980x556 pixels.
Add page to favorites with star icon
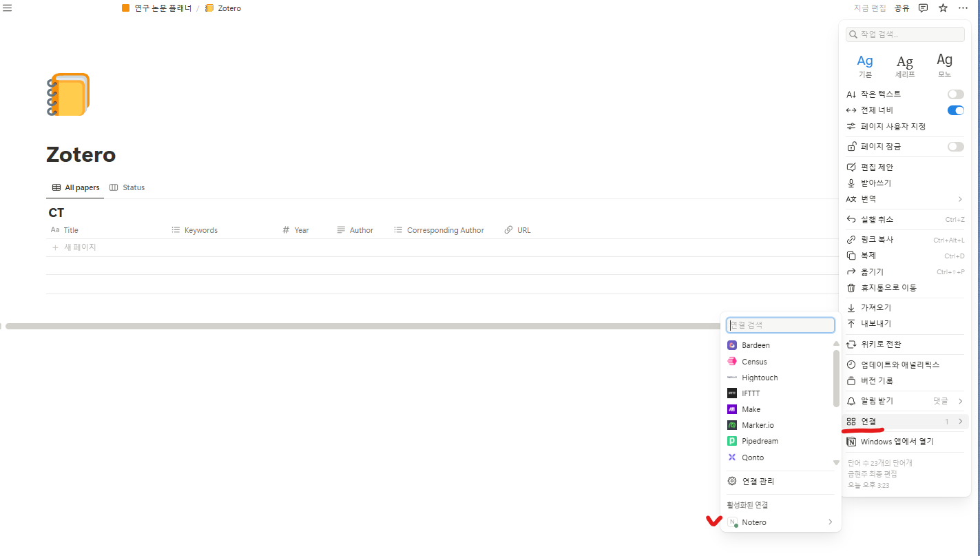[943, 8]
